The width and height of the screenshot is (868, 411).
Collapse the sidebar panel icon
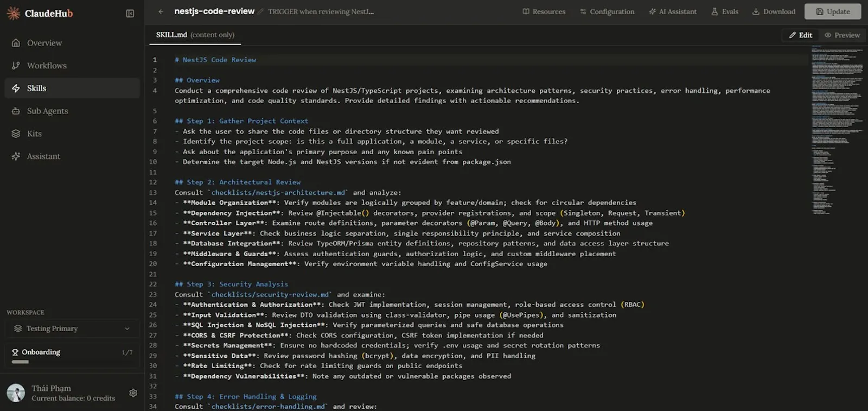[x=130, y=14]
